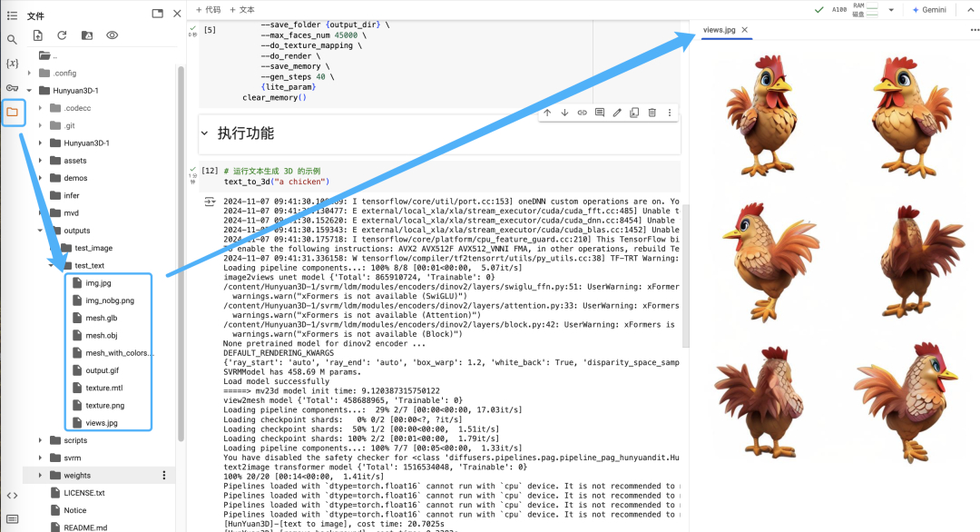Open the search panel in left sidebar
This screenshot has height=532, width=980.
click(x=12, y=39)
